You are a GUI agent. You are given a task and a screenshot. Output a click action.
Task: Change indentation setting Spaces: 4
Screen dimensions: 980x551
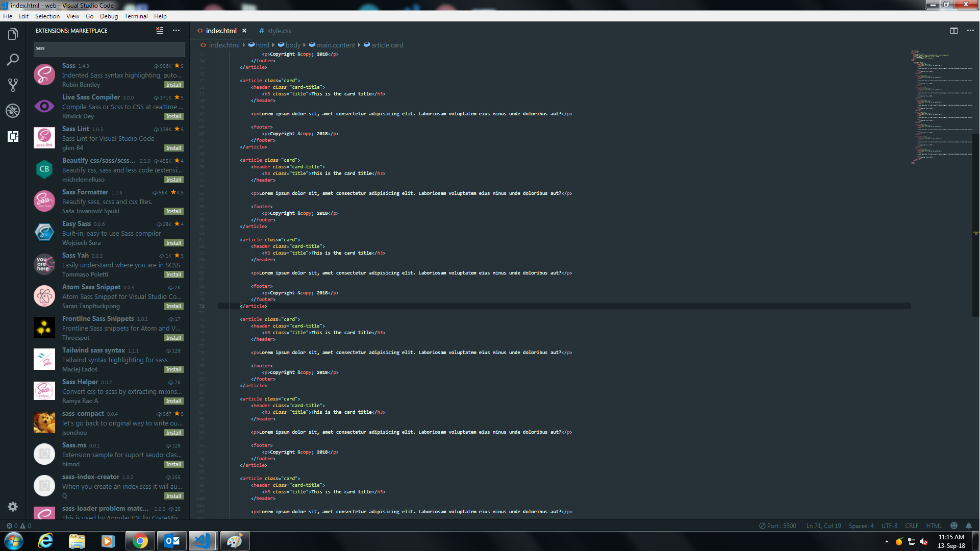[861, 525]
